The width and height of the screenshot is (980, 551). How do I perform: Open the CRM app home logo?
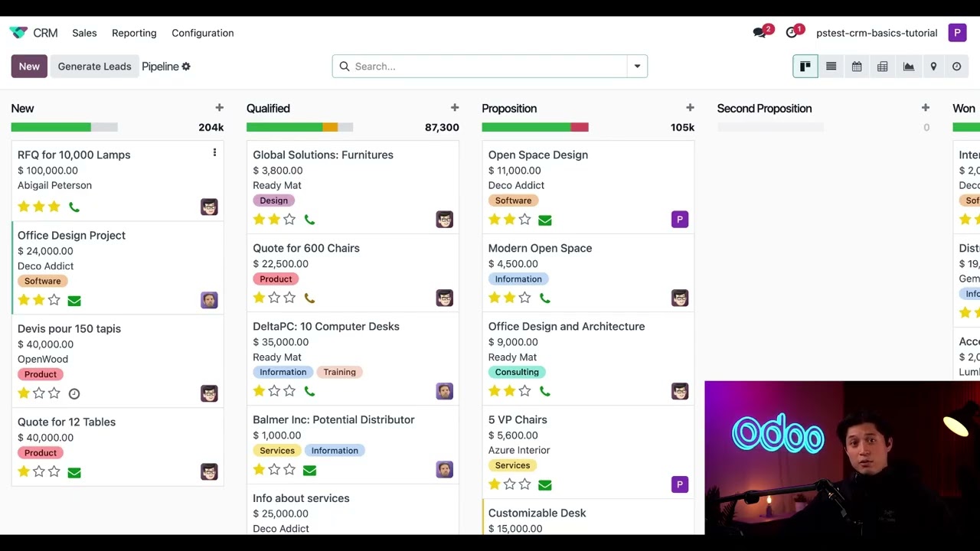click(18, 33)
